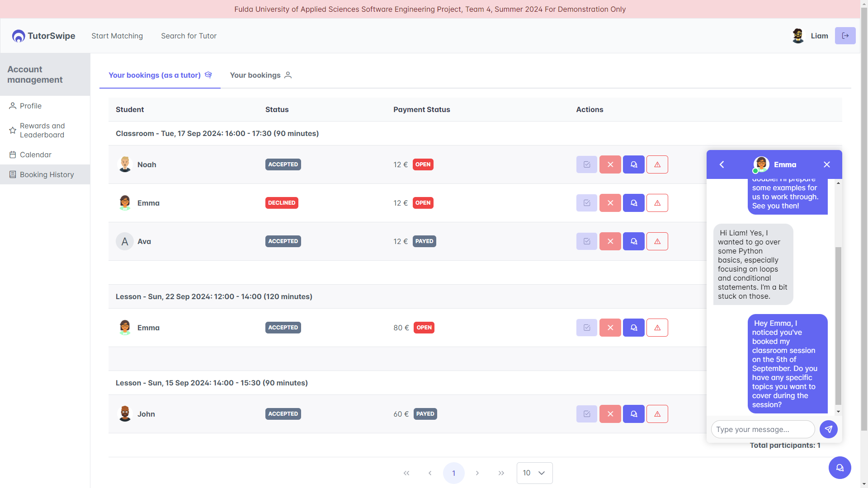Open the page size dropdown showing 10

(x=534, y=473)
